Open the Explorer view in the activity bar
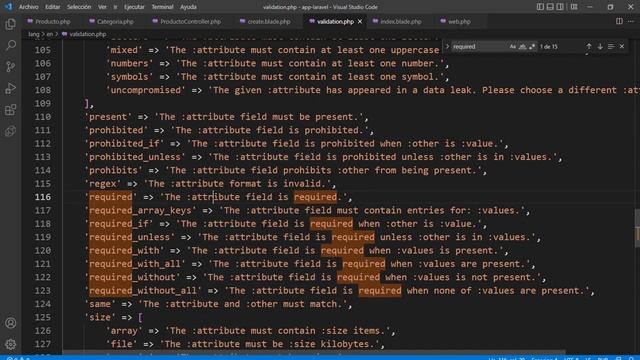The image size is (640, 360). (x=11, y=24)
